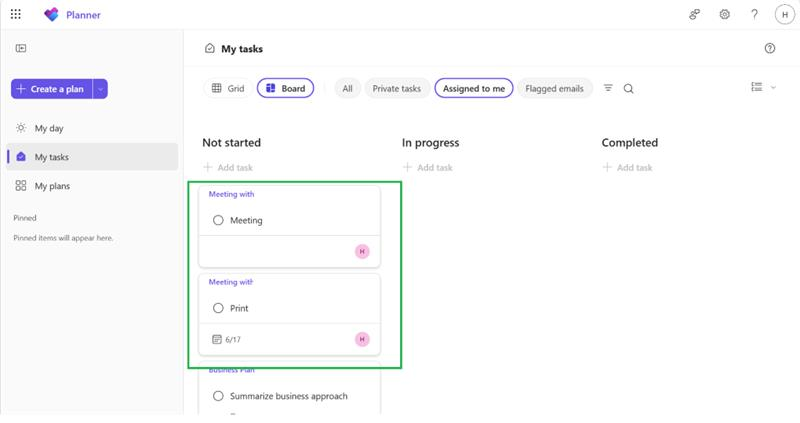Click the My plans grid squares icon
Viewport: 800px width, 423px height.
click(x=20, y=186)
